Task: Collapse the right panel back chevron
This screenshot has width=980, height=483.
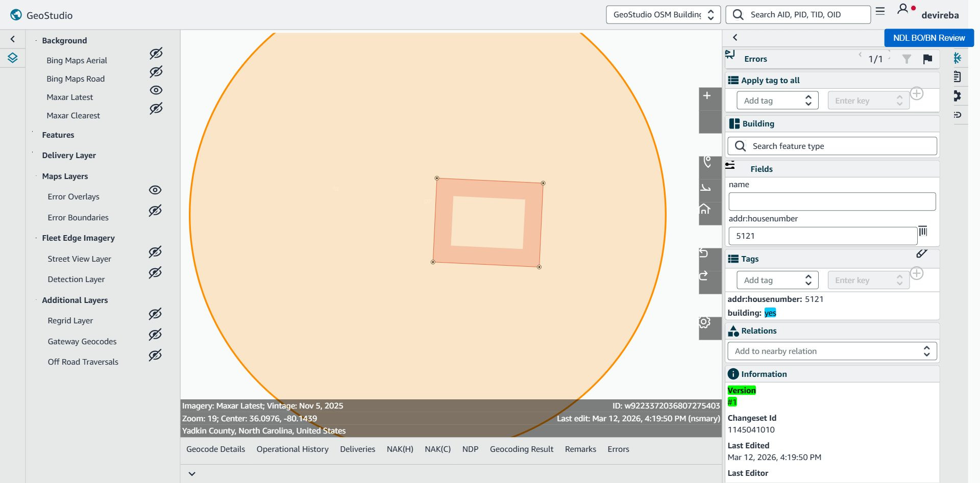Action: click(735, 37)
